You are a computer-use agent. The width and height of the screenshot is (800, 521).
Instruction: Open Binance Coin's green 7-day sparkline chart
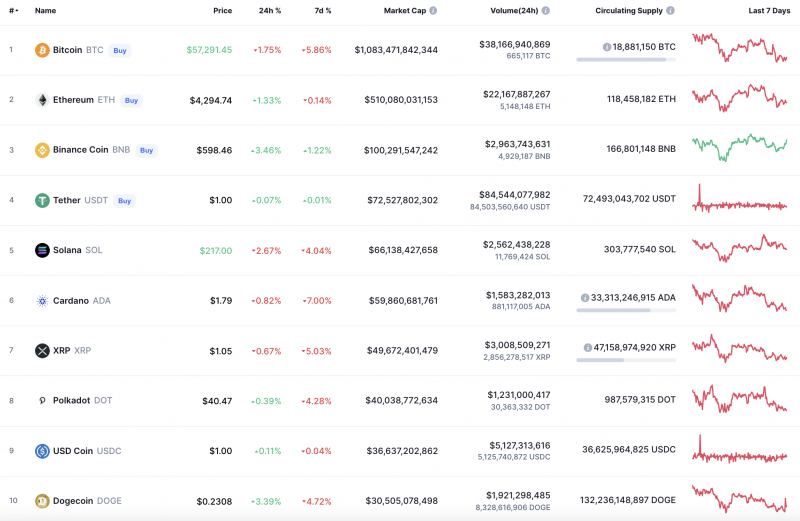739,147
